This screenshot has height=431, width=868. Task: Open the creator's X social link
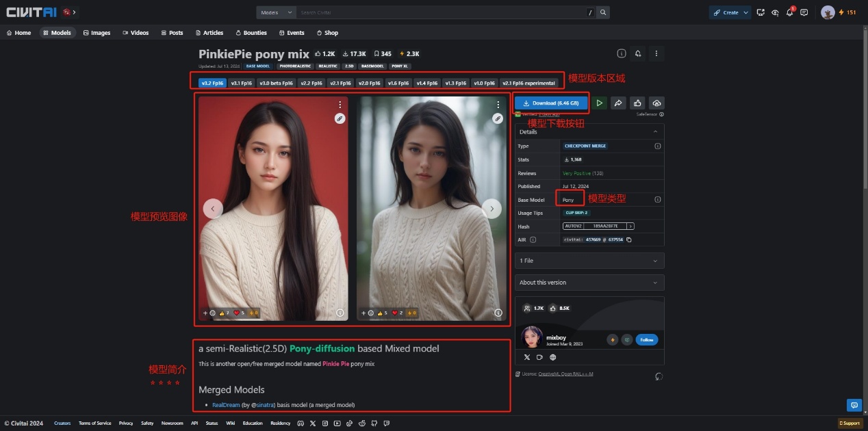pos(526,357)
